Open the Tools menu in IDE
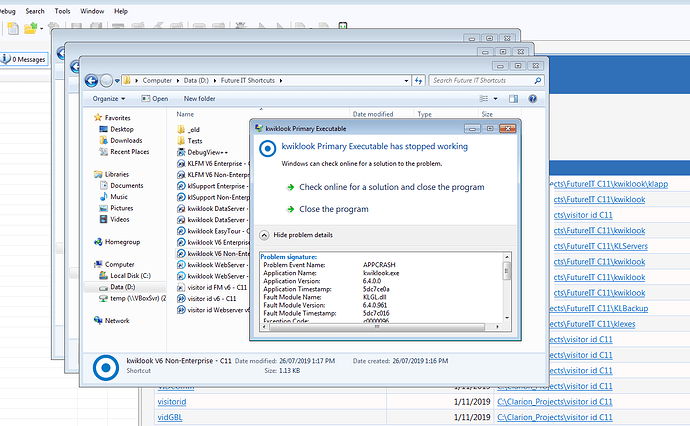Image resolution: width=690 pixels, height=426 pixels. pos(62,11)
